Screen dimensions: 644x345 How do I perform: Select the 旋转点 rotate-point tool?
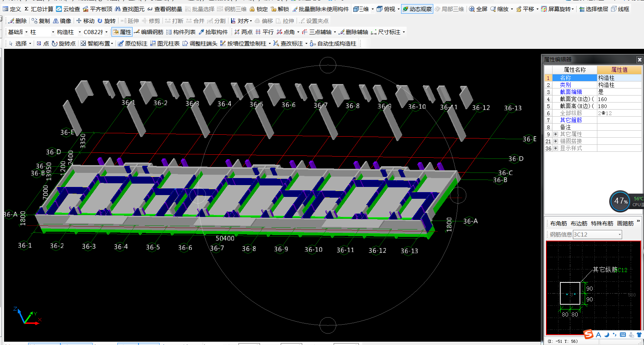[64, 43]
